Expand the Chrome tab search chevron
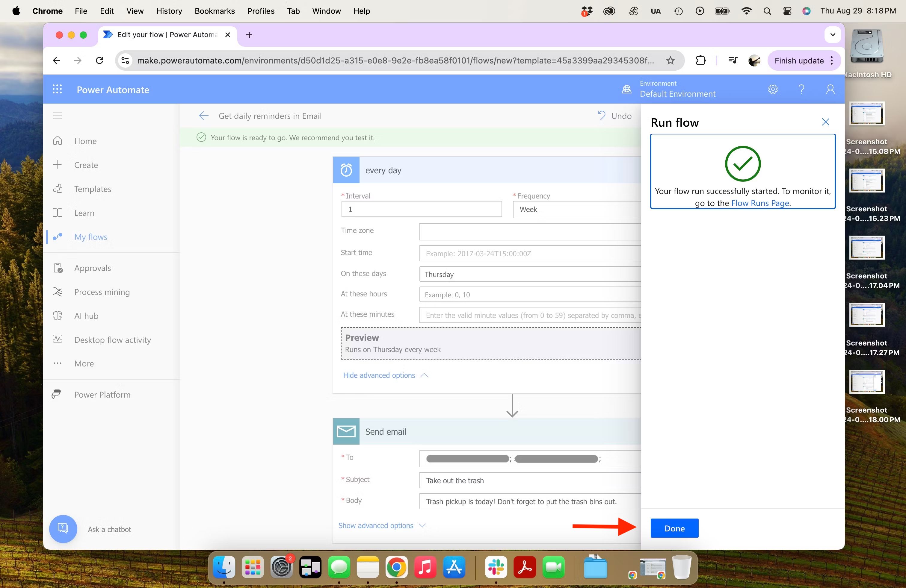Viewport: 906px width, 588px height. [x=833, y=35]
